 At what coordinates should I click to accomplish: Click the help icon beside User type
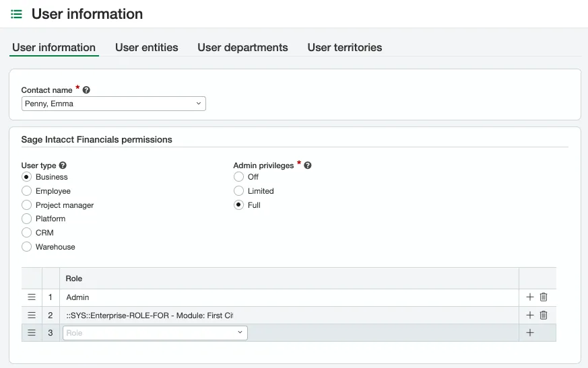pyautogui.click(x=63, y=165)
